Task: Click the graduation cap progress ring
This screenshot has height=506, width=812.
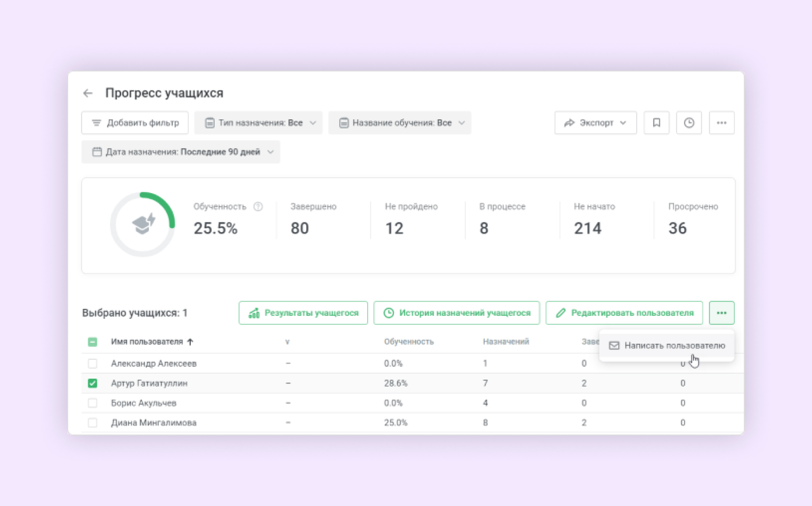Action: click(143, 224)
